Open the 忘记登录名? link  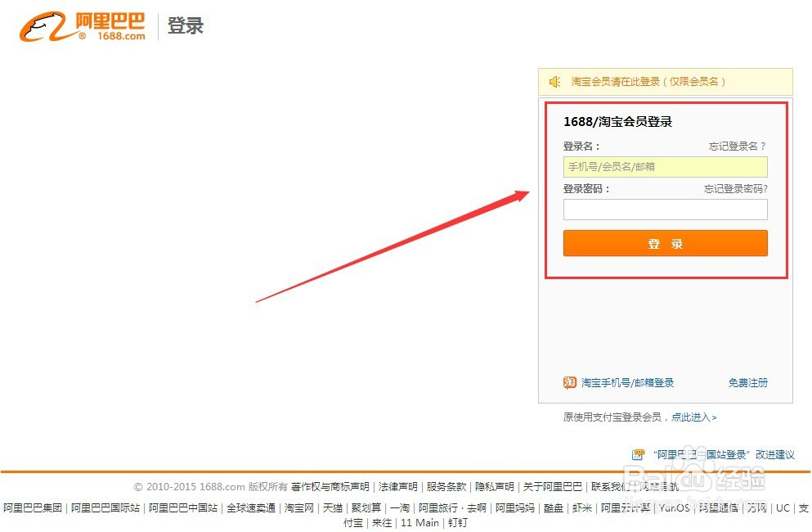[x=738, y=147]
